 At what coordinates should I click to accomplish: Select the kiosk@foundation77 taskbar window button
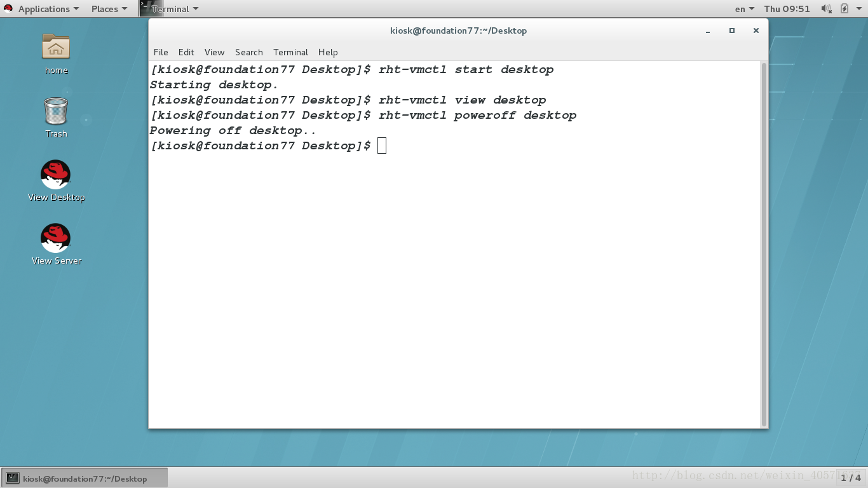[85, 478]
